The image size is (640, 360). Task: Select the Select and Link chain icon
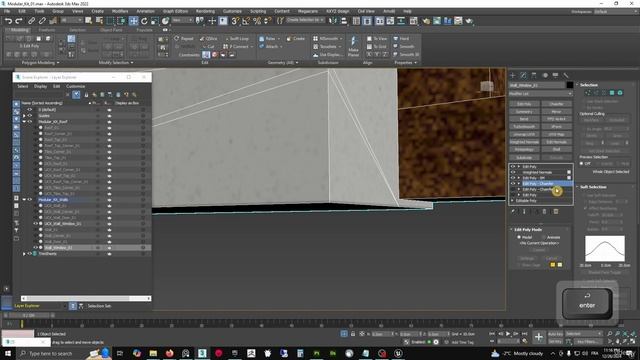[31, 21]
